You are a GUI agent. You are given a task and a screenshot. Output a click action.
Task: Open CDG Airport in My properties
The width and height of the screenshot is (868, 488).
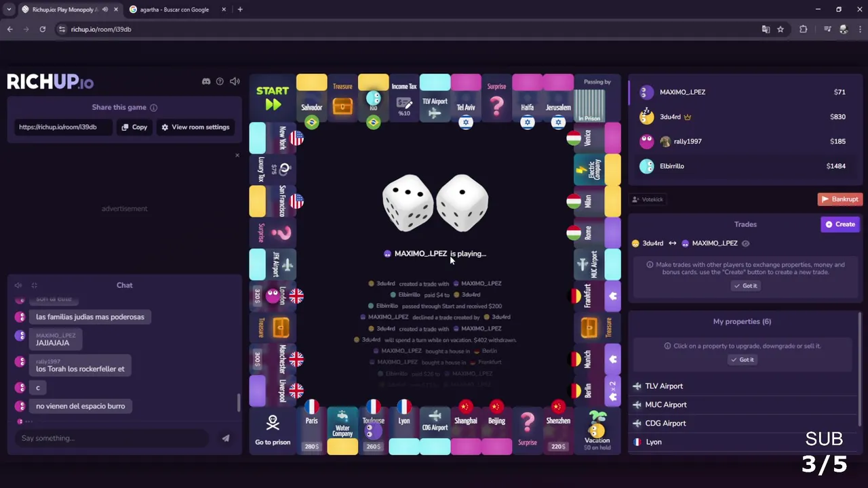click(x=743, y=424)
